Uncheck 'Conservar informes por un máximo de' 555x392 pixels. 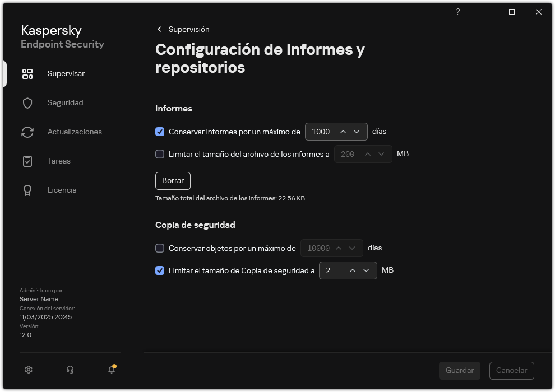160,132
